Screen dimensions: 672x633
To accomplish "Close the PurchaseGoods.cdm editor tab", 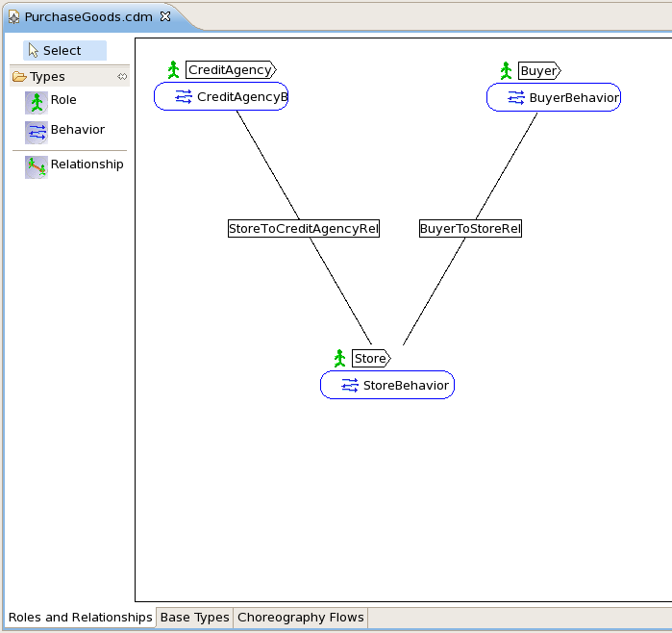I will click(165, 16).
